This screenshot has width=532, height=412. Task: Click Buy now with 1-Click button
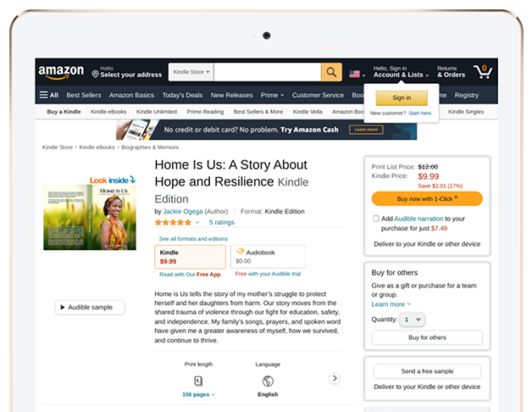pos(426,198)
